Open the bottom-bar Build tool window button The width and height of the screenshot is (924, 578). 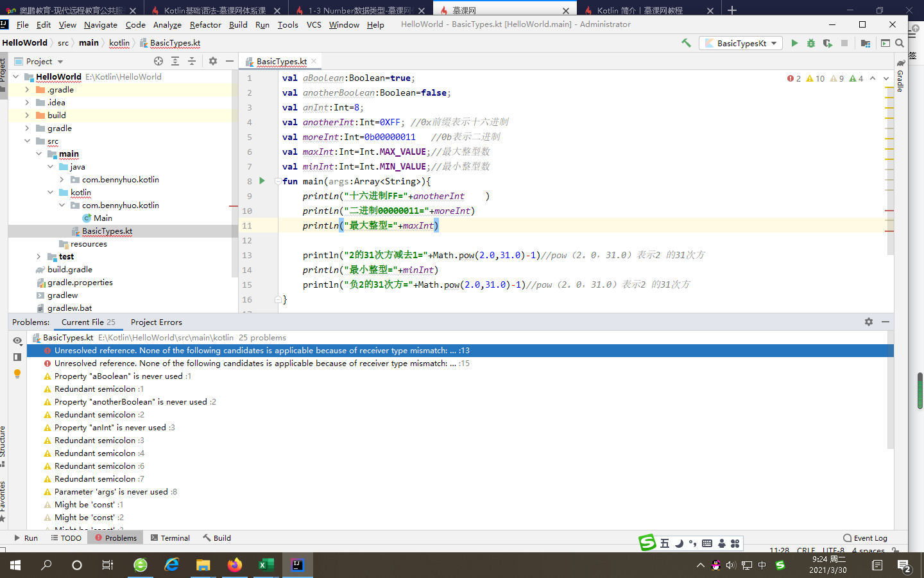click(217, 538)
